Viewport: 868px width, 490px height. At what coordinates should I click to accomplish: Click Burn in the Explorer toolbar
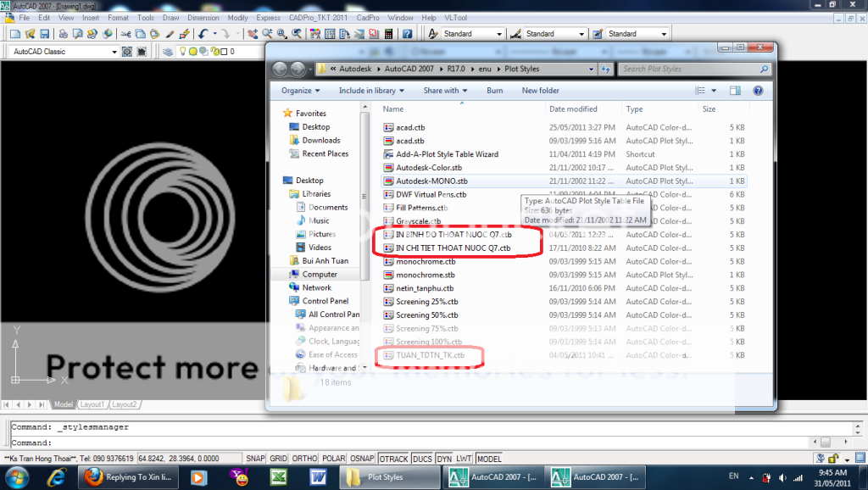coord(495,90)
